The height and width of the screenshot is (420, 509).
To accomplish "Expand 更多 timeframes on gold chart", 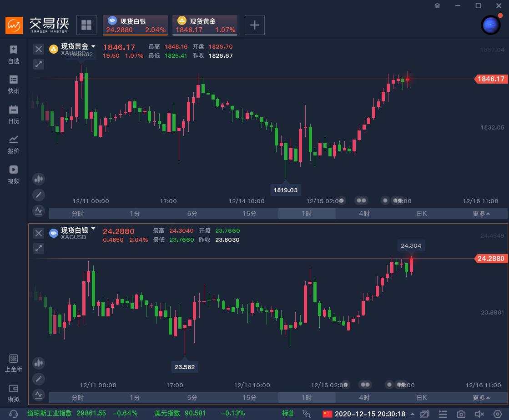I will tap(481, 213).
